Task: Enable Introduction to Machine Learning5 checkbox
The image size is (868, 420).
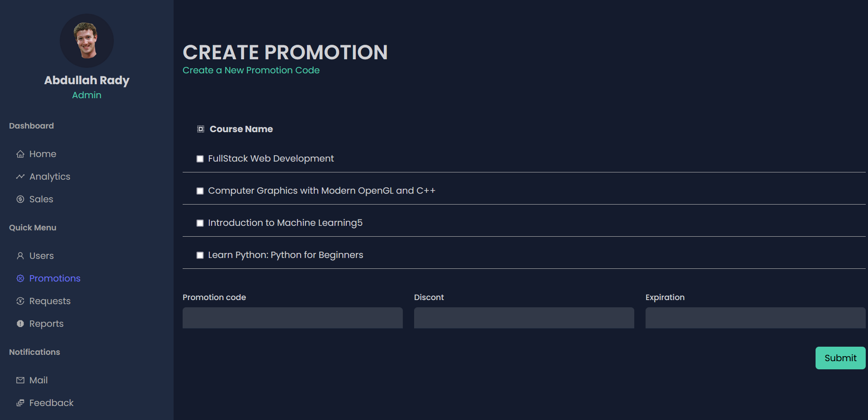Action: pos(200,223)
